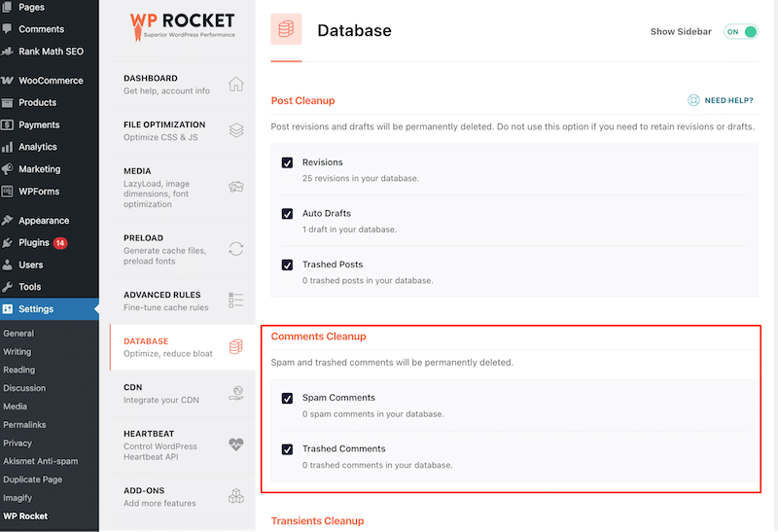
Task: Turn off the Show Sidebar switch
Action: tap(740, 32)
